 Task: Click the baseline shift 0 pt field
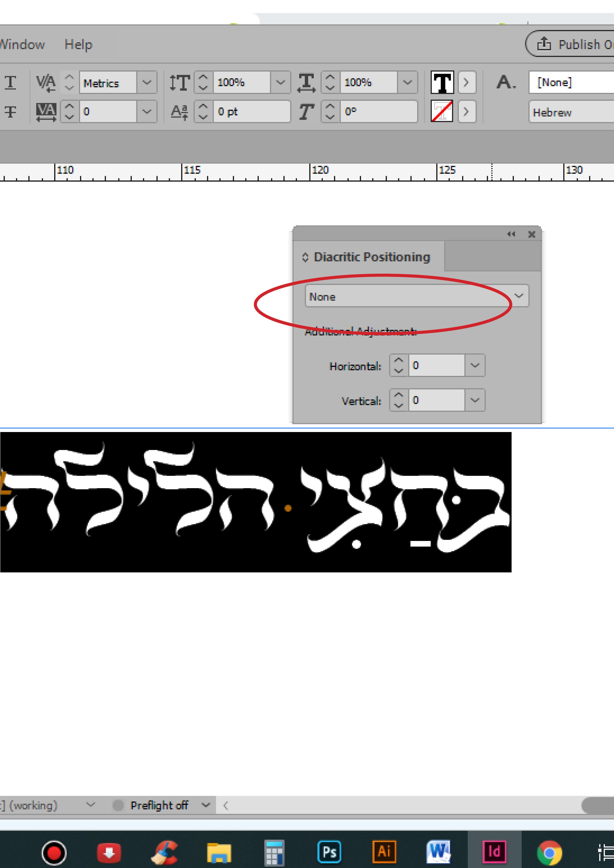tap(251, 112)
